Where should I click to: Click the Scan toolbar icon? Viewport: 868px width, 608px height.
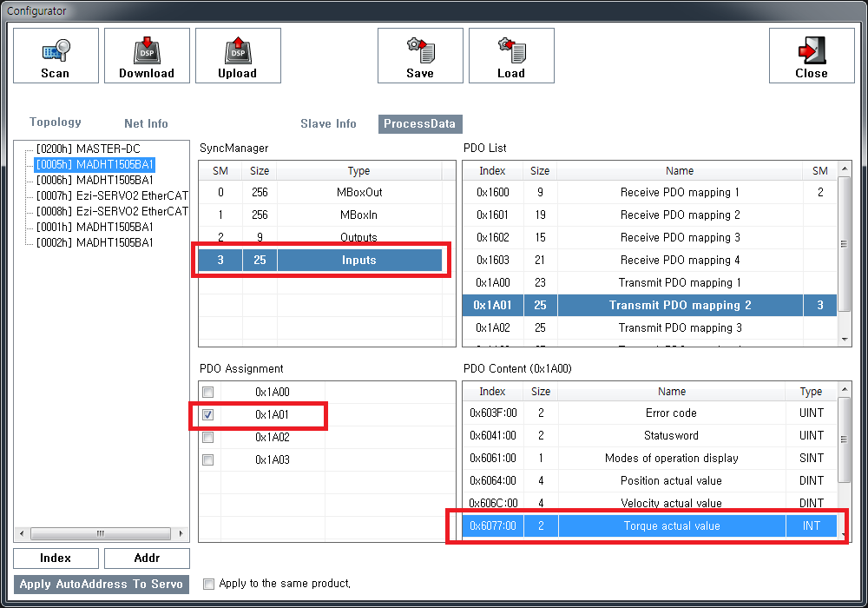[56, 50]
